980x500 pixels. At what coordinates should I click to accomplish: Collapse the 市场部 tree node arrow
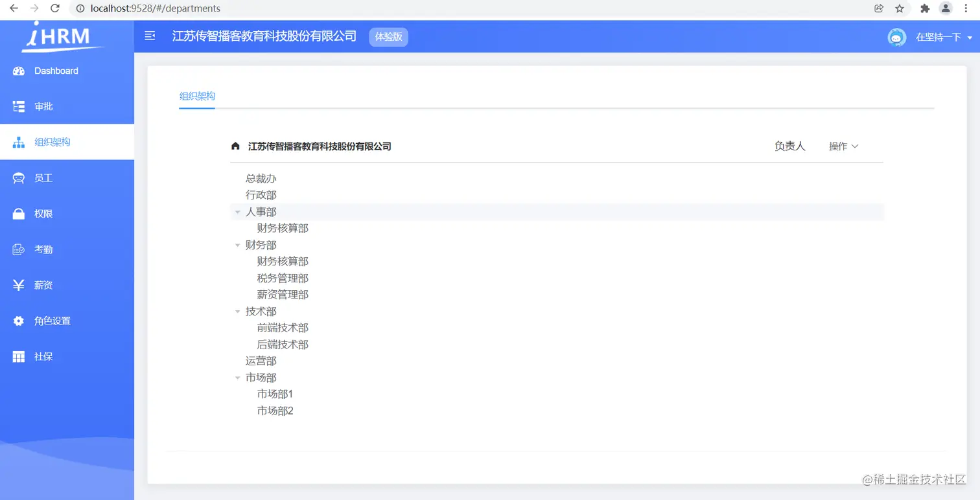pyautogui.click(x=238, y=378)
